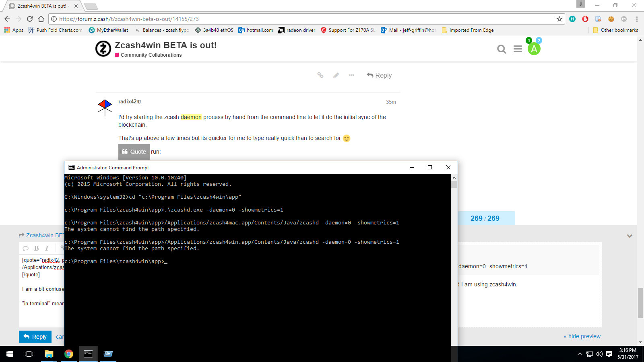Close the Zcash4win BETA is out tab
The height and width of the screenshot is (362, 644).
(x=76, y=6)
